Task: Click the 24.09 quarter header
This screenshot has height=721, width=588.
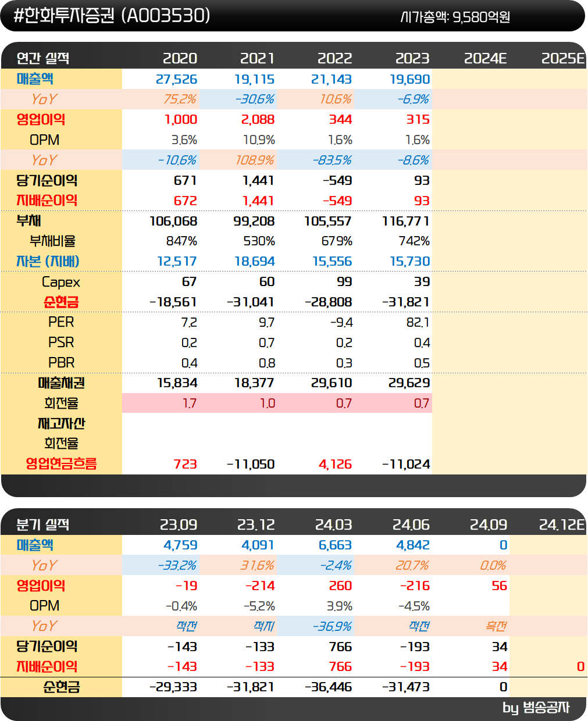Action: (x=489, y=524)
